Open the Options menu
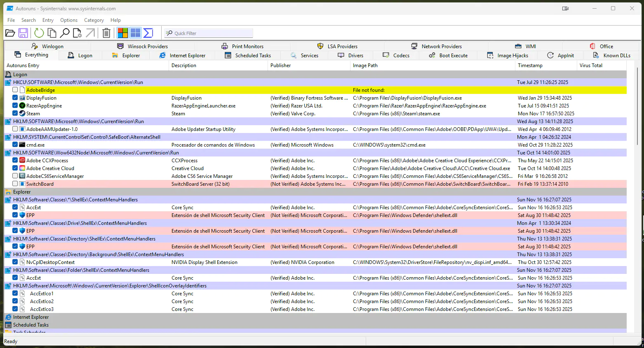 pyautogui.click(x=69, y=20)
